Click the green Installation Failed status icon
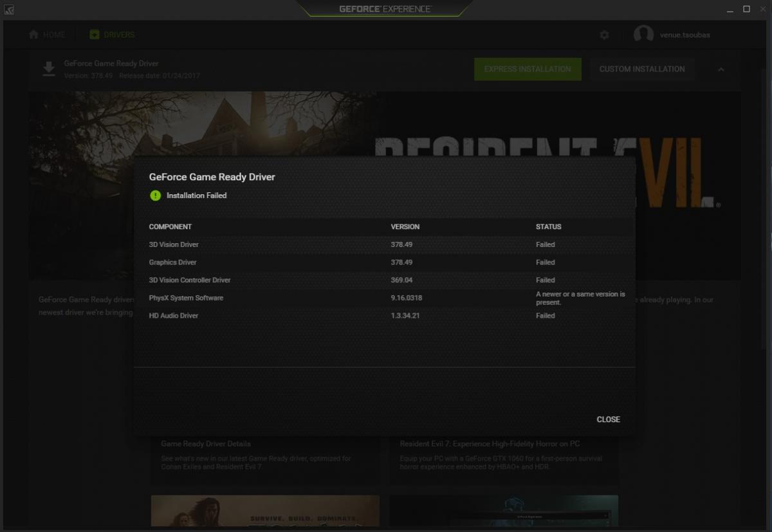The image size is (772, 532). point(155,196)
